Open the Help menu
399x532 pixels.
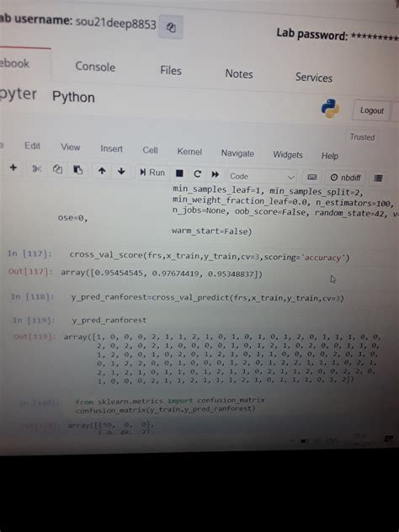(x=330, y=156)
